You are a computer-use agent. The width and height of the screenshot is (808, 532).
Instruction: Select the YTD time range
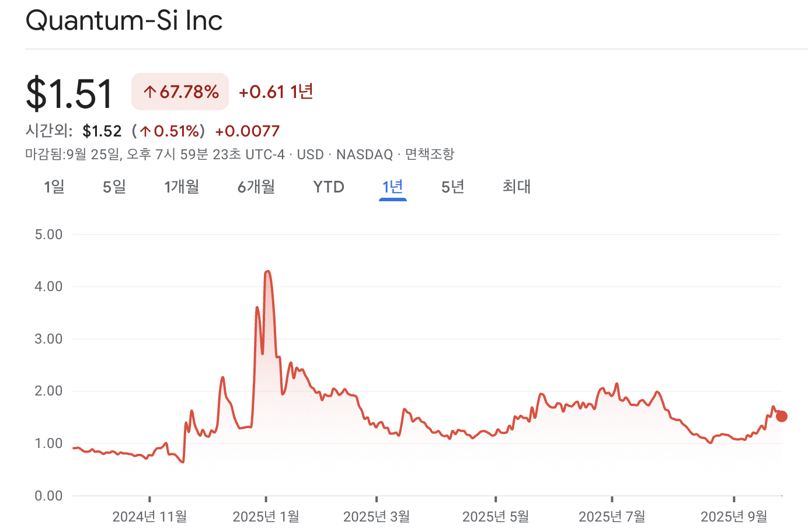(328, 187)
